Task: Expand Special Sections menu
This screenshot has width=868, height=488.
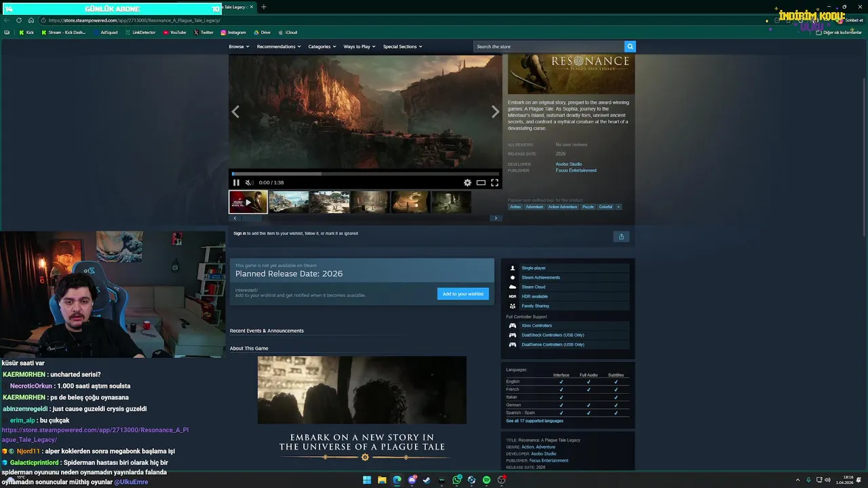Action: (x=403, y=46)
